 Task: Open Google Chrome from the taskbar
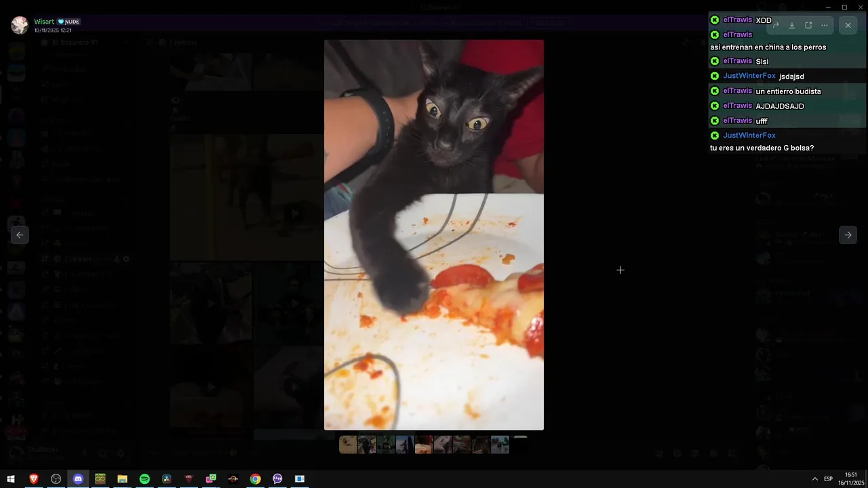255,479
